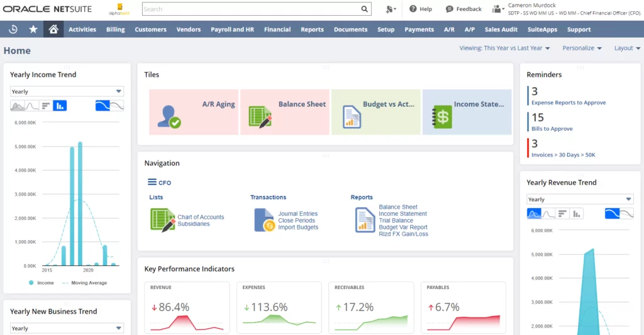Open the Yearly dropdown in Yearly Revenue Trend
The width and height of the screenshot is (644, 335).
pyautogui.click(x=579, y=199)
